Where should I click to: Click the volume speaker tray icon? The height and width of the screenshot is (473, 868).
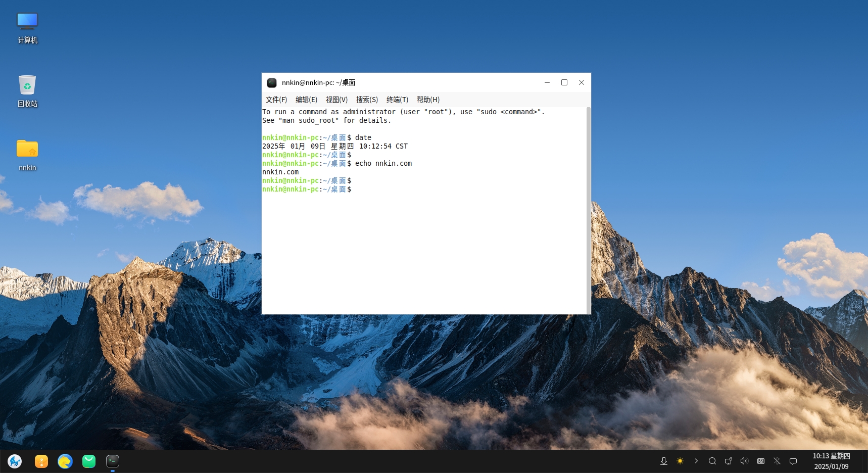tap(744, 461)
